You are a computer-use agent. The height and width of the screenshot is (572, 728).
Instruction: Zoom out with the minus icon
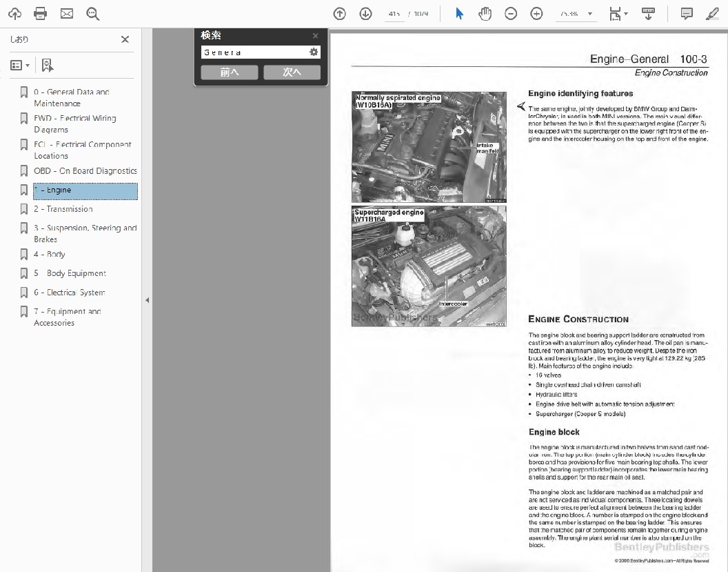(x=511, y=14)
